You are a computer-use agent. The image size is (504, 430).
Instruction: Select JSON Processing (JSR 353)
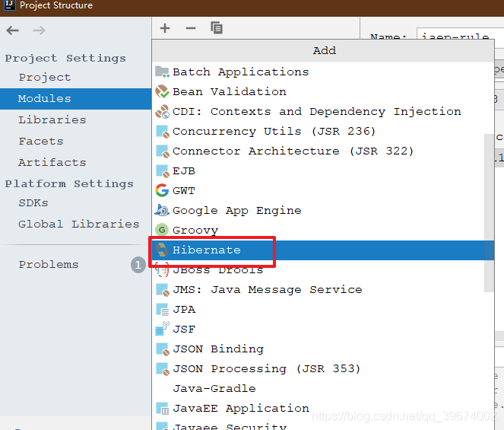pos(323,369)
